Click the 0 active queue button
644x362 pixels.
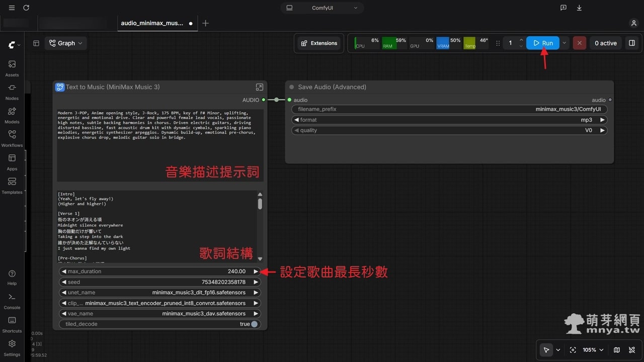point(606,43)
